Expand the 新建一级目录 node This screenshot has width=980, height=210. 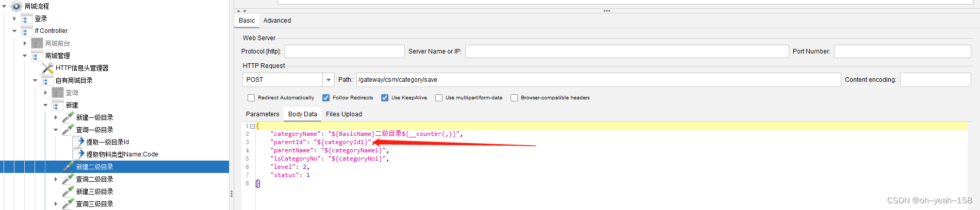click(56, 117)
